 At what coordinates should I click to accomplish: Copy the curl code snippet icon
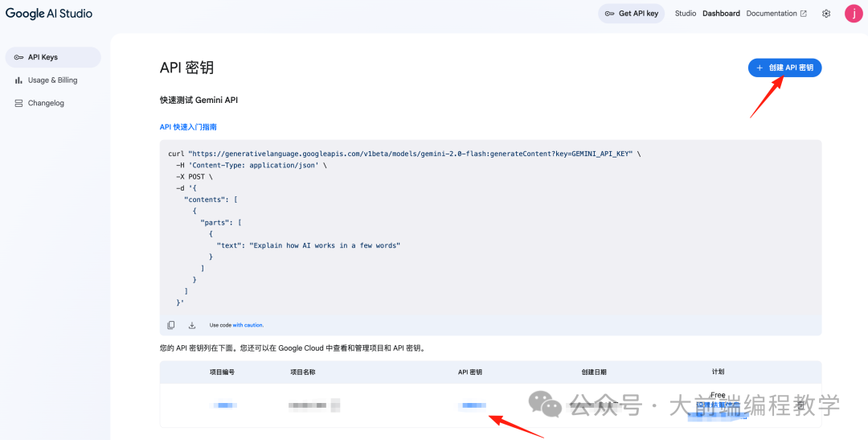pyautogui.click(x=171, y=325)
